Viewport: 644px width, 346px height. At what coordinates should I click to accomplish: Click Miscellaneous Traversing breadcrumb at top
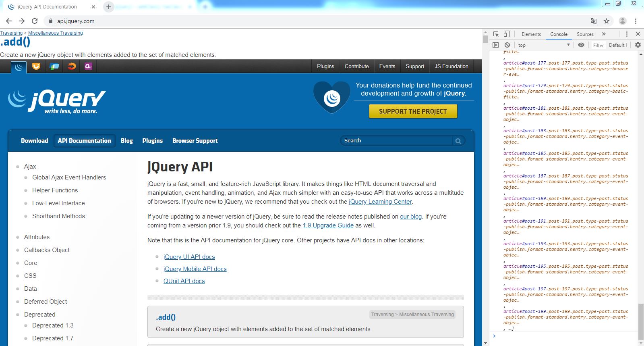pyautogui.click(x=55, y=33)
